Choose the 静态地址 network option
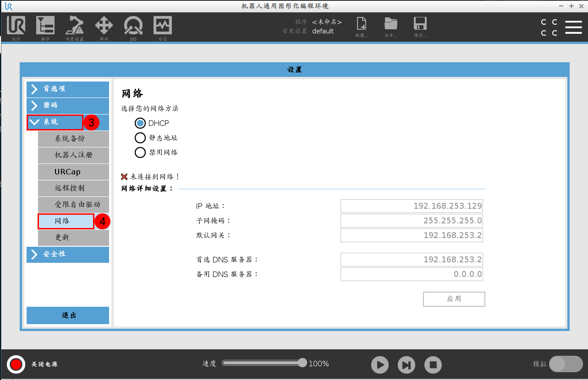This screenshot has width=588, height=380. point(140,137)
